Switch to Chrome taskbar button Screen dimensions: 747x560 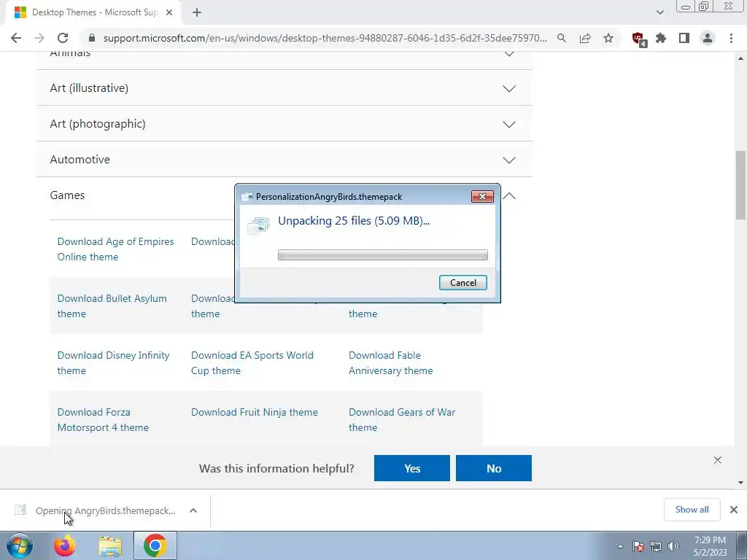155,545
